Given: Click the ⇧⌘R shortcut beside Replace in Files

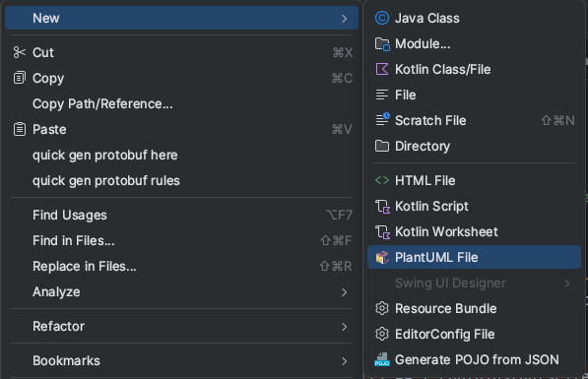Looking at the screenshot, I should (336, 266).
